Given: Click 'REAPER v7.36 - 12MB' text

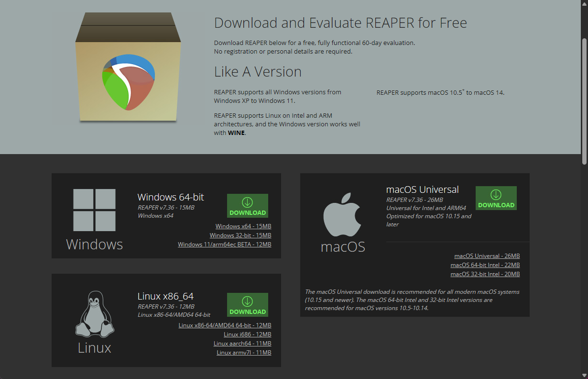Looking at the screenshot, I should (166, 307).
